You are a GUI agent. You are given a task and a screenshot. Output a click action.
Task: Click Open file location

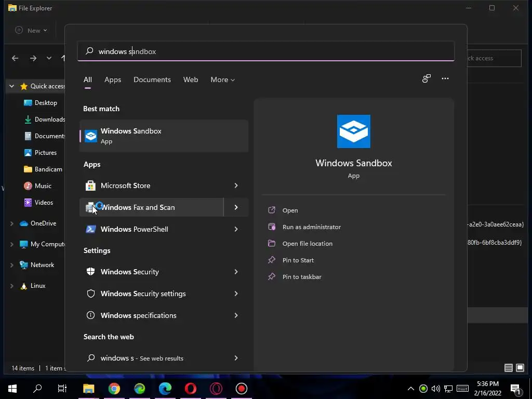(308, 244)
